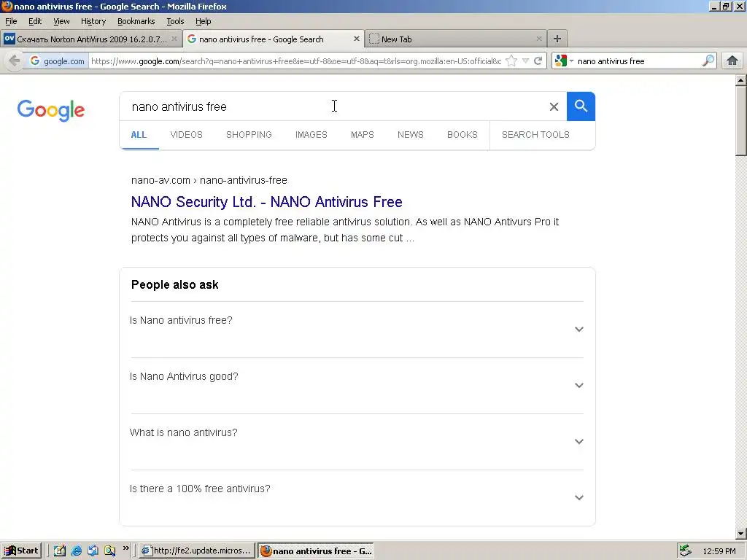Open the File menu

(x=11, y=21)
